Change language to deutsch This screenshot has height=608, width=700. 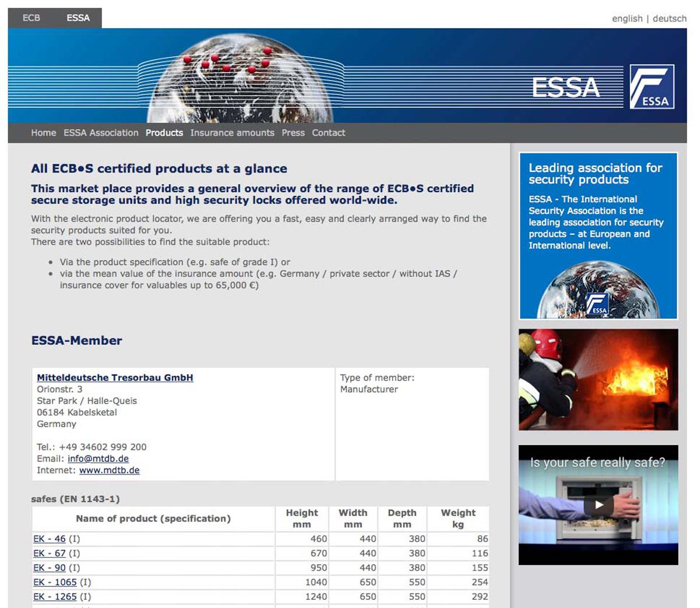(670, 18)
